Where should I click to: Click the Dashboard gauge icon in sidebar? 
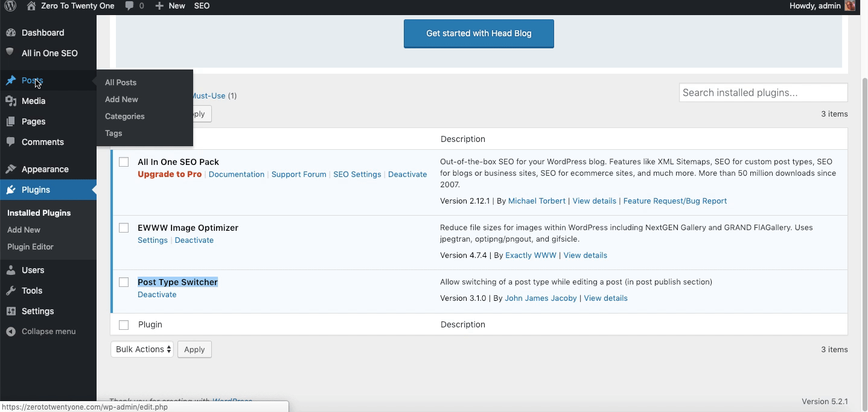coord(11,33)
